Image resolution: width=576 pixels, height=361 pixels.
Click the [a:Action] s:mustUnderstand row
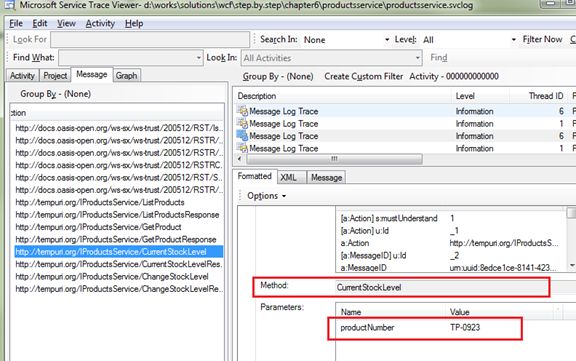click(x=450, y=218)
